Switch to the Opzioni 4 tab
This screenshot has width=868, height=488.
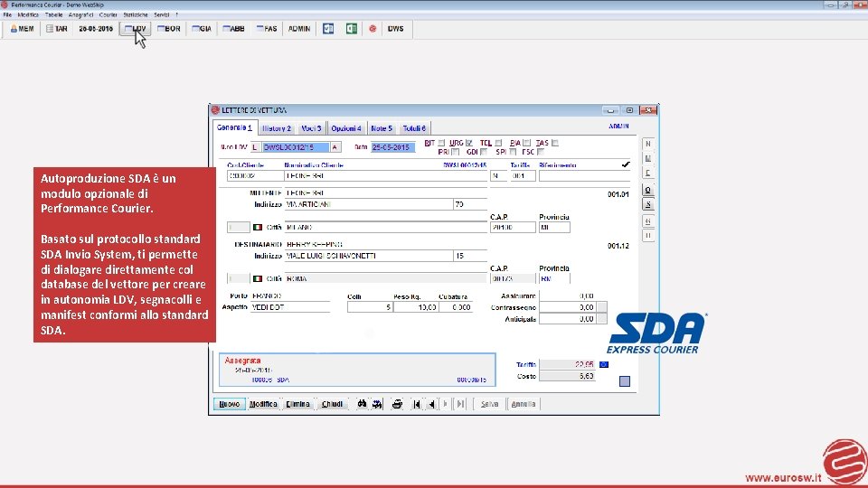tap(346, 128)
